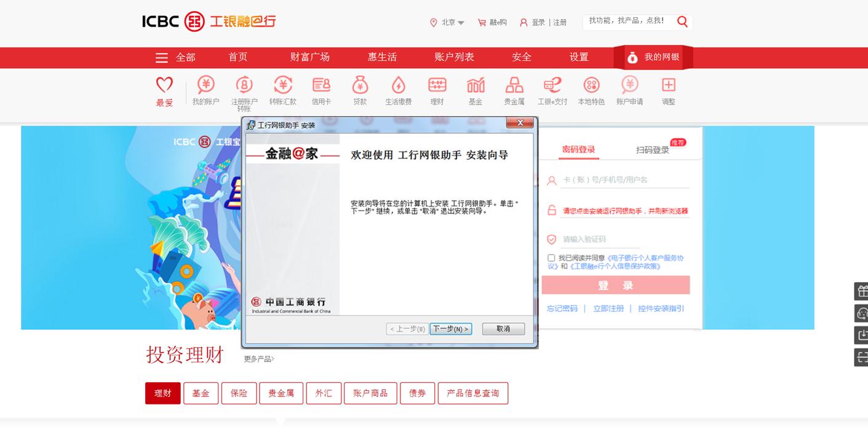The width and height of the screenshot is (868, 434).
Task: Open the 忘记密码 link
Action: pos(562,309)
